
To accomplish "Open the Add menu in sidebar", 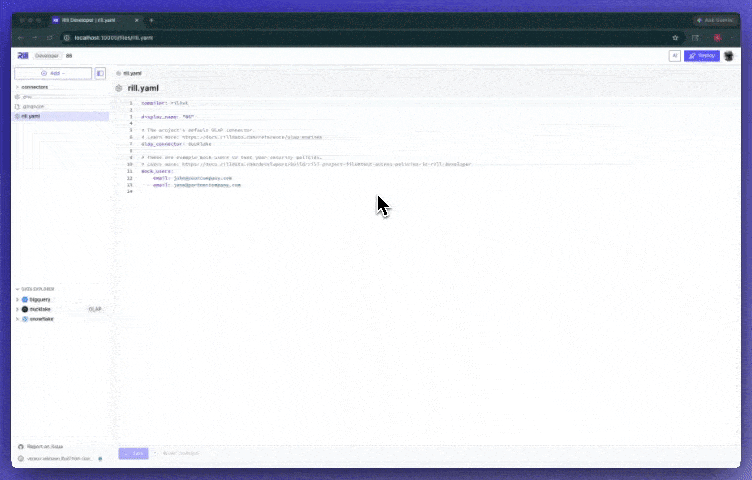I will tap(53, 73).
